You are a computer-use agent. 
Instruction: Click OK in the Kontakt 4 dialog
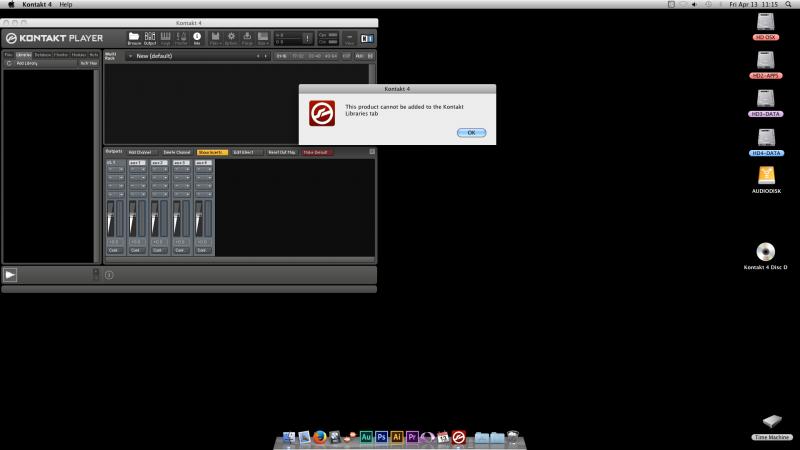click(471, 133)
